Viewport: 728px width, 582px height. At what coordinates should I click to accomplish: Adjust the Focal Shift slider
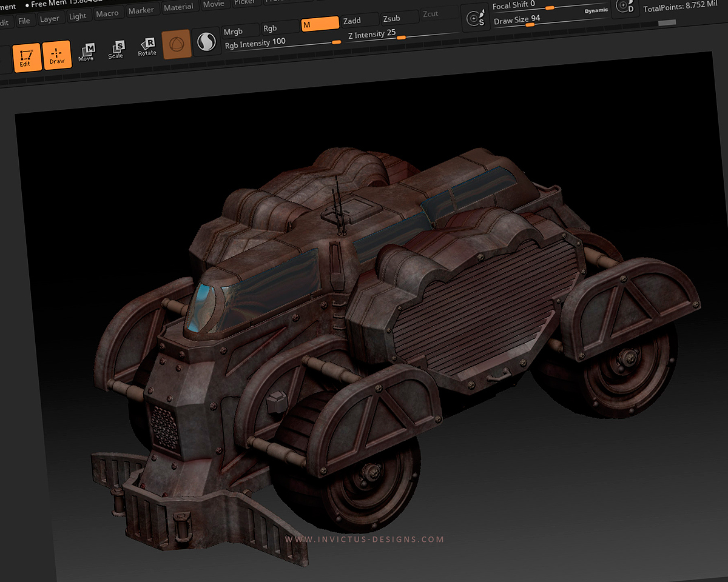551,6
